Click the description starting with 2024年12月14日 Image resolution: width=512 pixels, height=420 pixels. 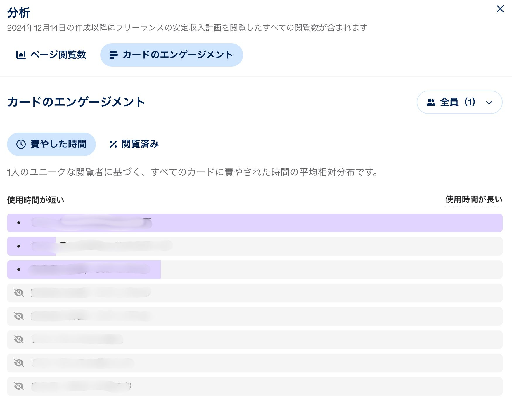[x=187, y=28]
